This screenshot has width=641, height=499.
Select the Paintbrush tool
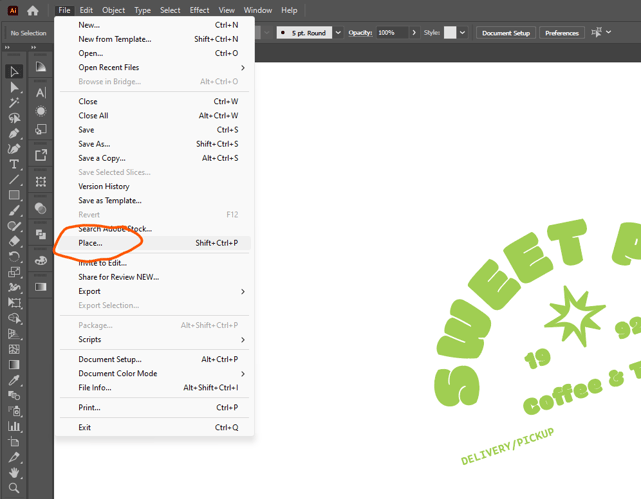14,211
